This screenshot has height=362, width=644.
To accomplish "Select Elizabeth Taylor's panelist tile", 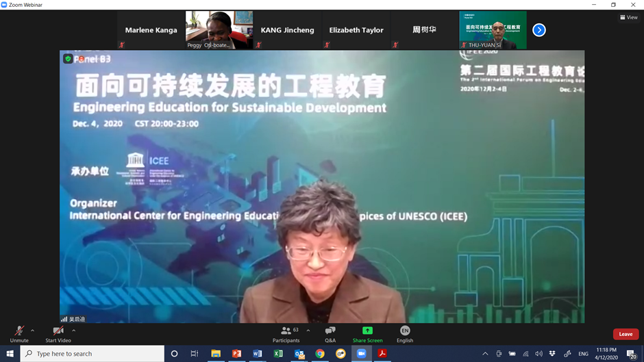I will pyautogui.click(x=356, y=30).
